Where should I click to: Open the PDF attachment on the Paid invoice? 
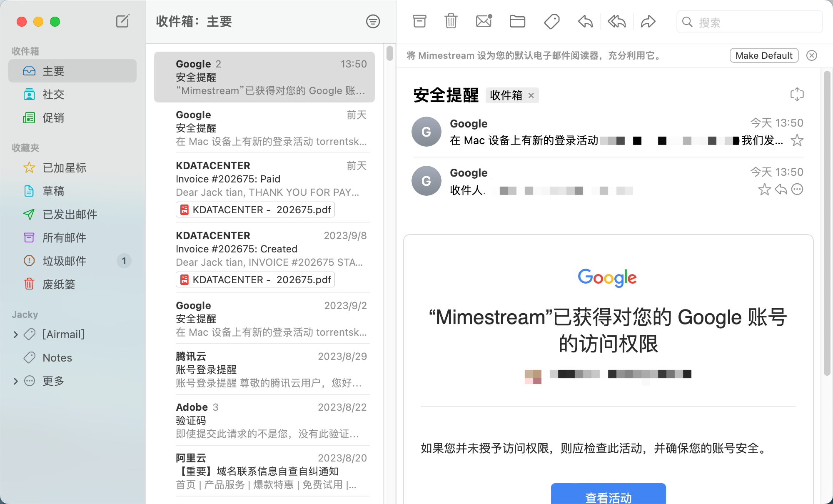(255, 210)
